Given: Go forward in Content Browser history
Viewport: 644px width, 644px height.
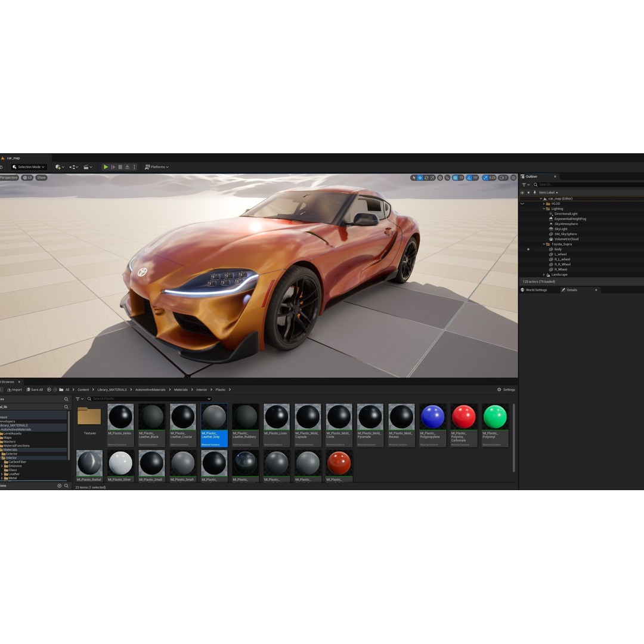Looking at the screenshot, I should 55,390.
